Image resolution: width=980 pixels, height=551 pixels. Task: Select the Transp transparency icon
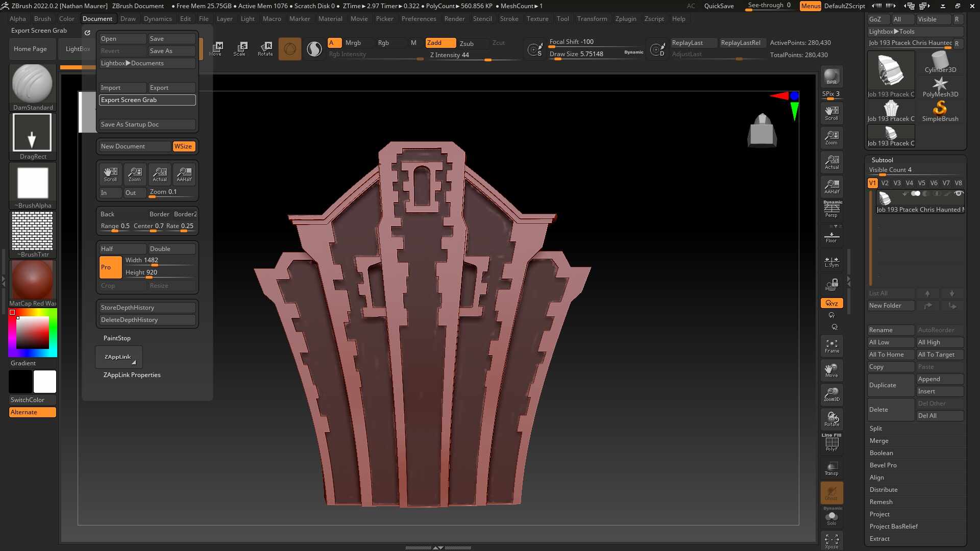(831, 468)
